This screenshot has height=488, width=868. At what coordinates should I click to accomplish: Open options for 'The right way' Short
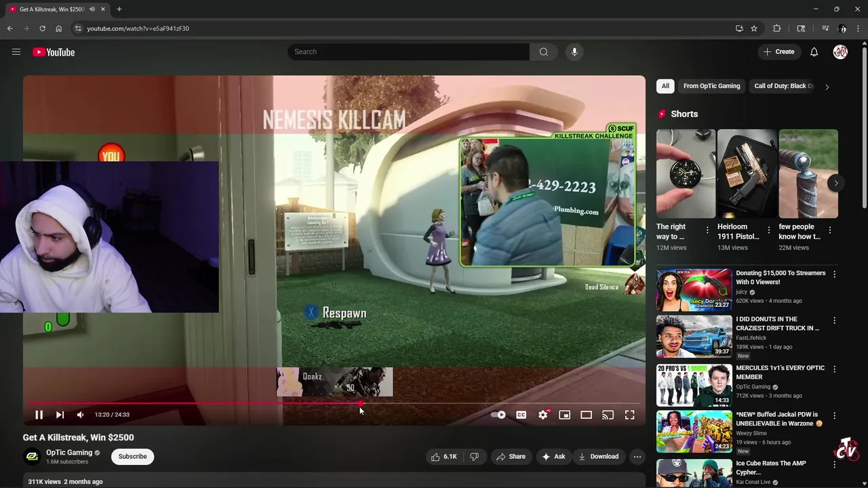click(707, 230)
